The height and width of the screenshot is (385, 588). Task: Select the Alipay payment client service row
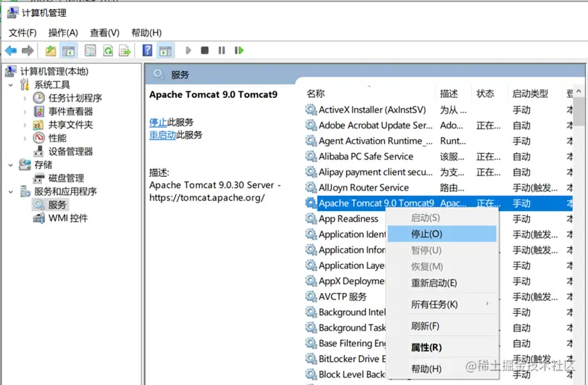click(x=439, y=172)
